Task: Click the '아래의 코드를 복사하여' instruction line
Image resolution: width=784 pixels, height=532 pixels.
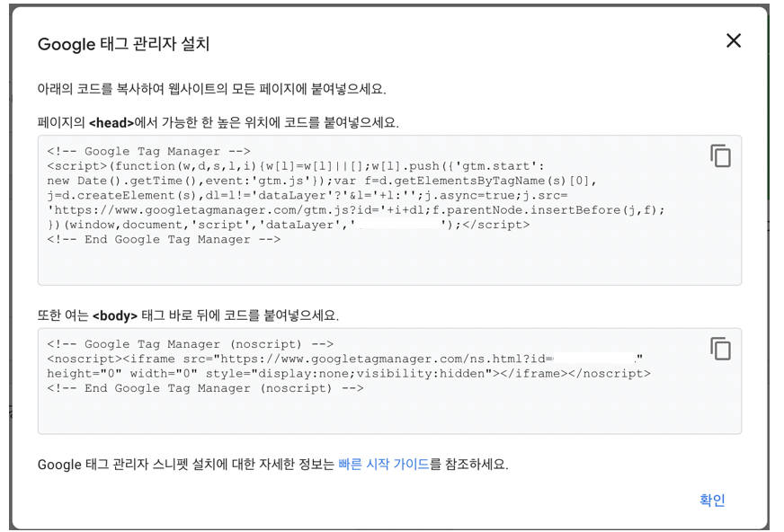Action: (211, 89)
